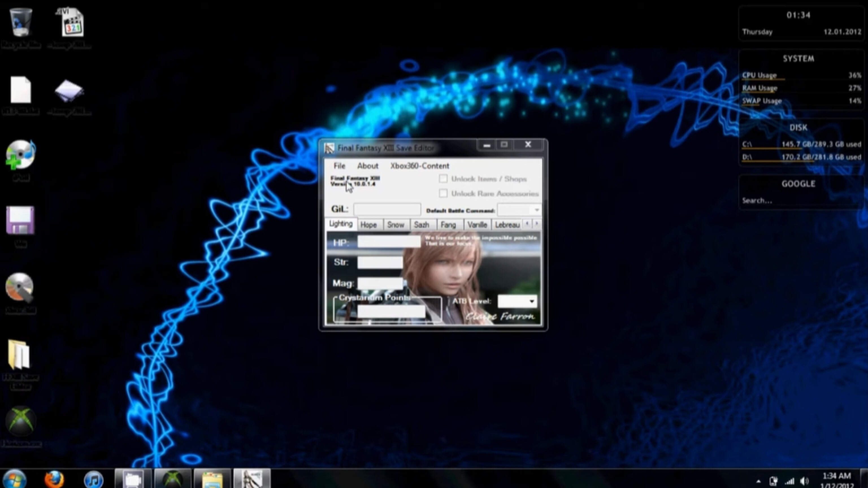The image size is (868, 488).
Task: Click the taskbar volume speaker icon
Action: (x=805, y=481)
